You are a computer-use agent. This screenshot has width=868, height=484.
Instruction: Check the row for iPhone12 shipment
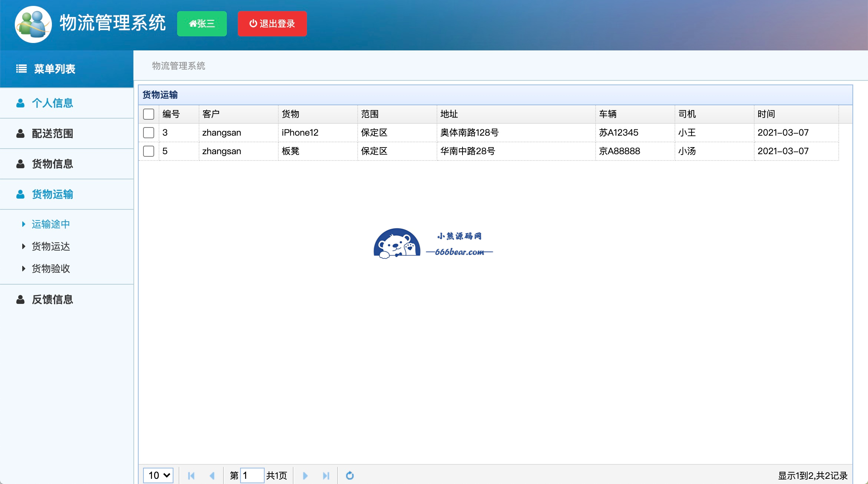point(149,133)
